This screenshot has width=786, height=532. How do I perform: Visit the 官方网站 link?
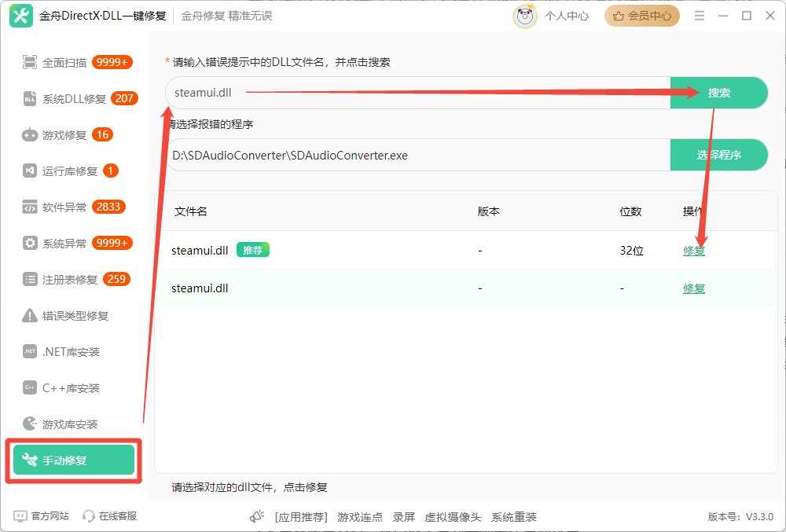point(50,516)
